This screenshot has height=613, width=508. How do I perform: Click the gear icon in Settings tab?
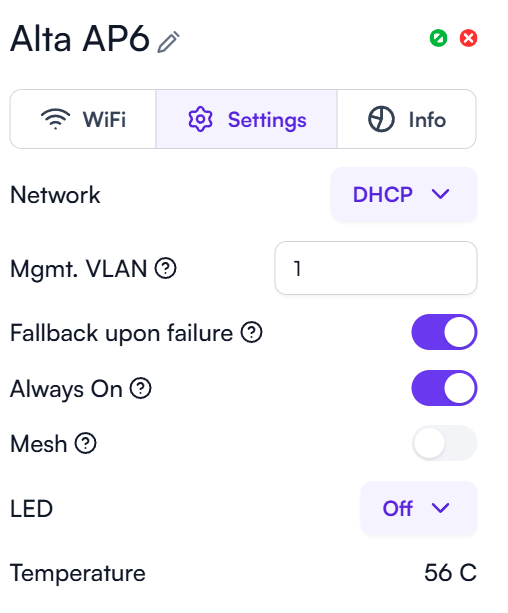coord(200,119)
